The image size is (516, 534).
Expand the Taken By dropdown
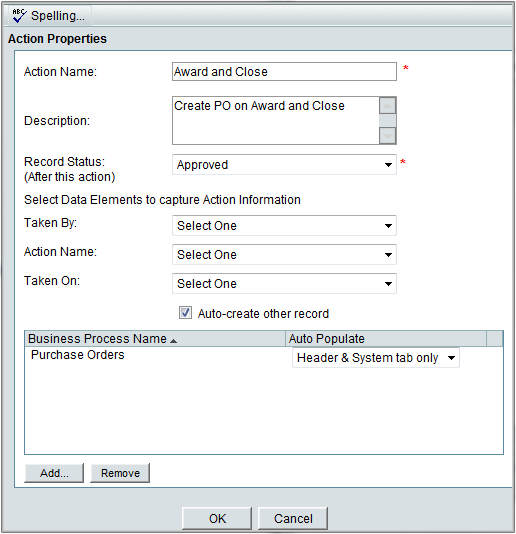[284, 225]
